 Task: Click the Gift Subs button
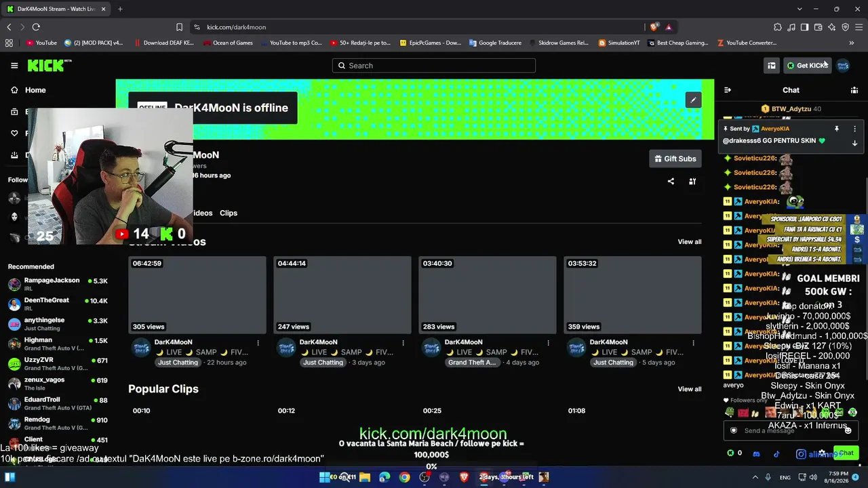point(675,159)
